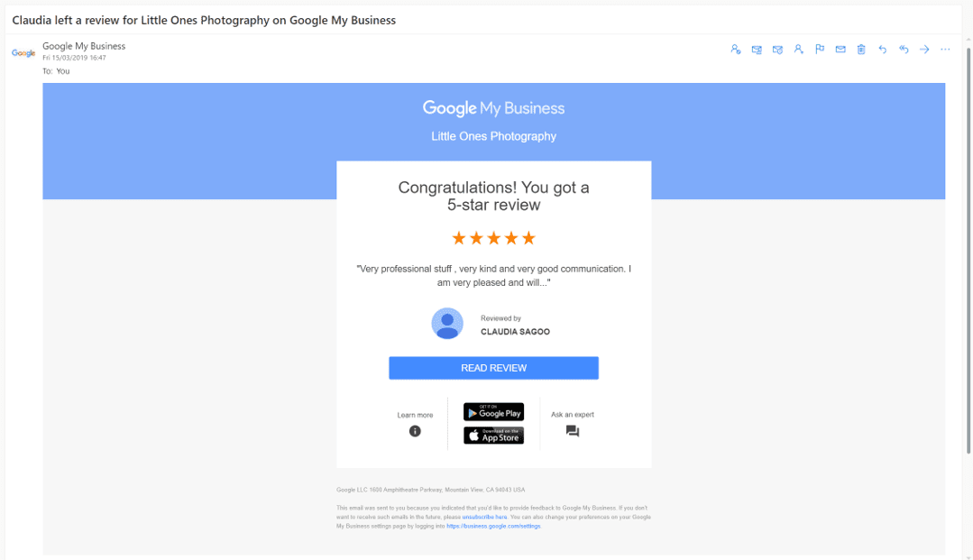Click the Ask an expert chat icon
Viewport: 973px width, 560px height.
pyautogui.click(x=573, y=431)
